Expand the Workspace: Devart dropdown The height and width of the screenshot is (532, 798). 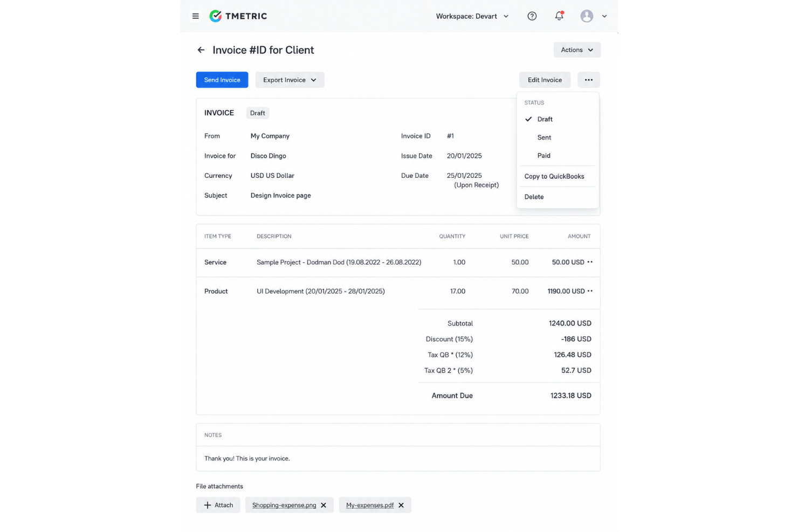coord(472,16)
